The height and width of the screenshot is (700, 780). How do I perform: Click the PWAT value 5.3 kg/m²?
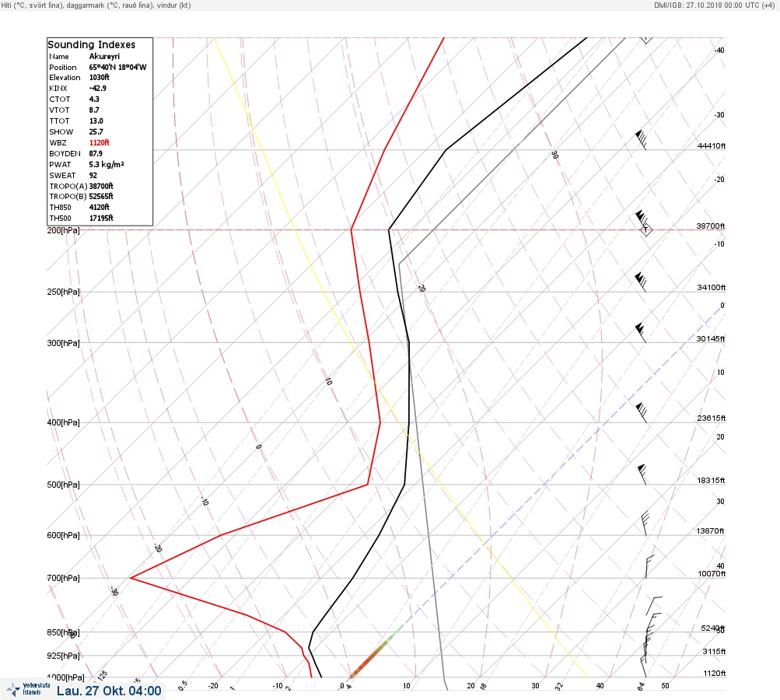pyautogui.click(x=107, y=164)
